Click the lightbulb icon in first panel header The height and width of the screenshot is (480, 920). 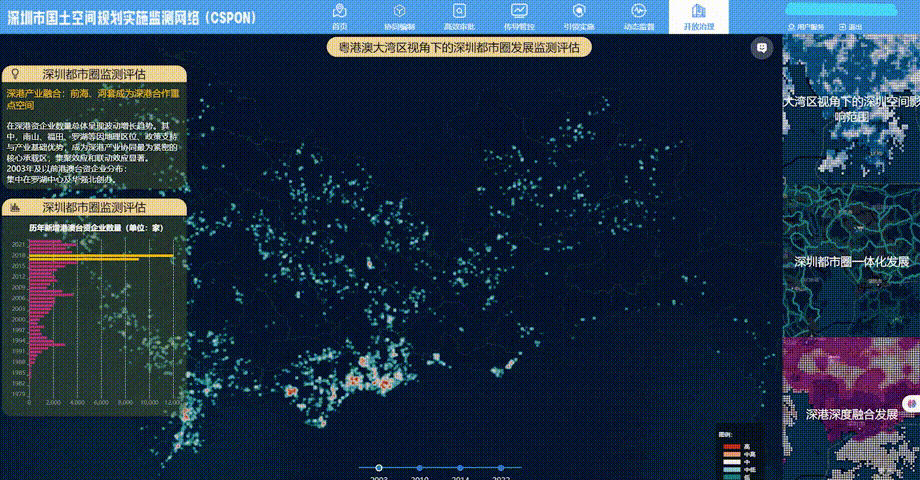[15, 74]
